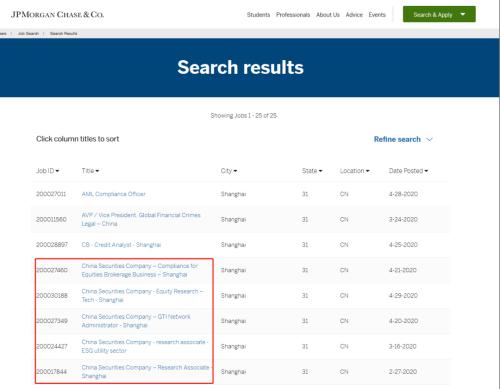Open the Advice navigation item
This screenshot has width=500, height=389.
pos(354,15)
